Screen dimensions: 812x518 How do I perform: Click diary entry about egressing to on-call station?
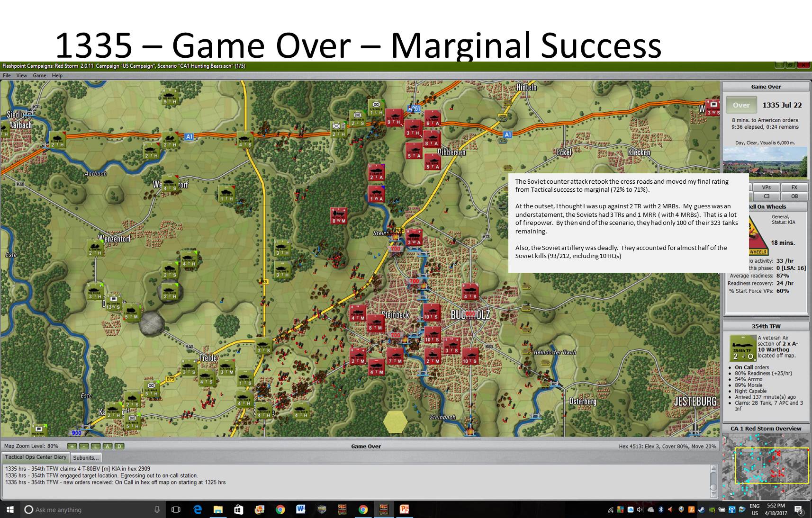click(x=101, y=475)
